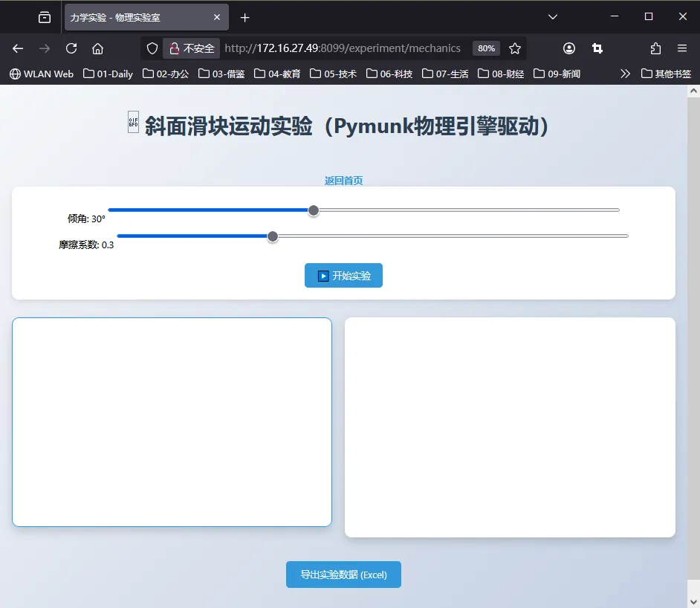Open the 02-办公 bookmark folder
The image size is (700, 608).
(166, 74)
